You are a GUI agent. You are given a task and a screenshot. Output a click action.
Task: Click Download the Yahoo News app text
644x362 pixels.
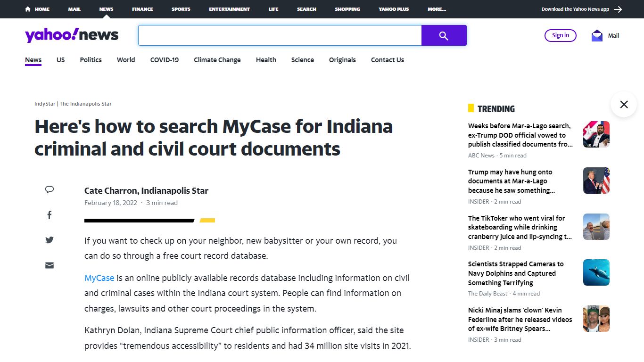[575, 9]
